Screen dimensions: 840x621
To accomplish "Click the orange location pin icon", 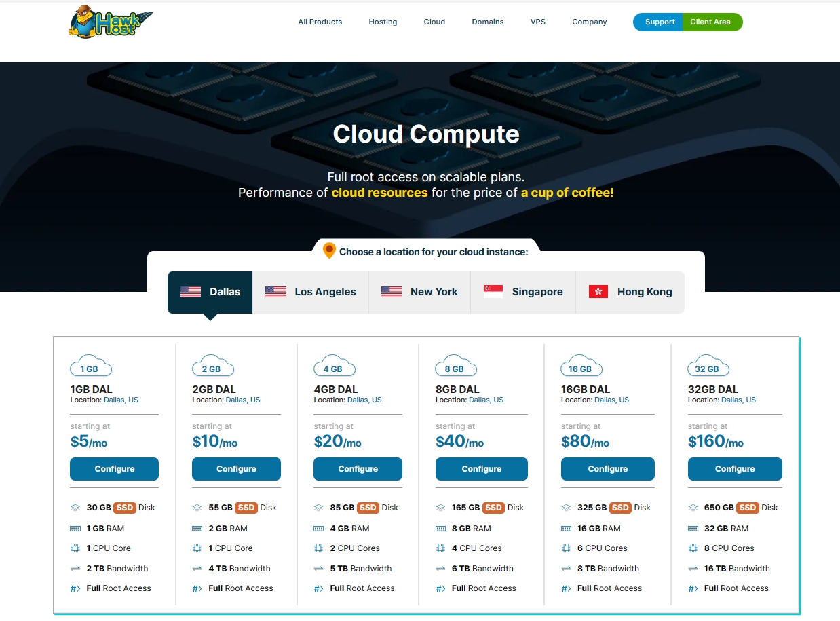I will click(329, 250).
